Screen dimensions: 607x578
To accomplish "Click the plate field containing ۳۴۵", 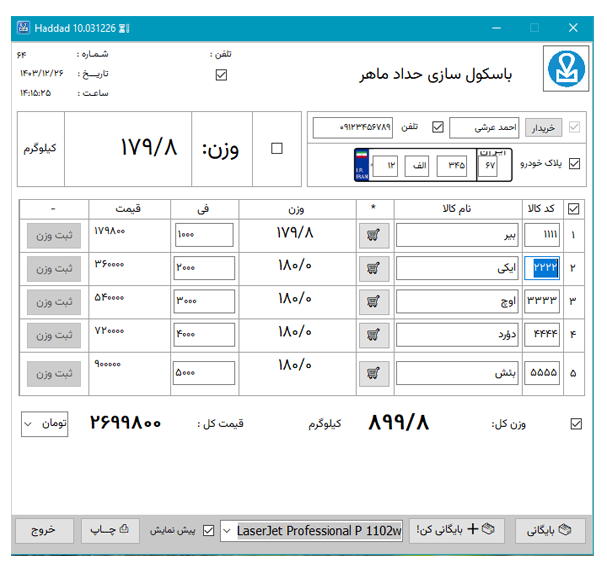I will 452,166.
